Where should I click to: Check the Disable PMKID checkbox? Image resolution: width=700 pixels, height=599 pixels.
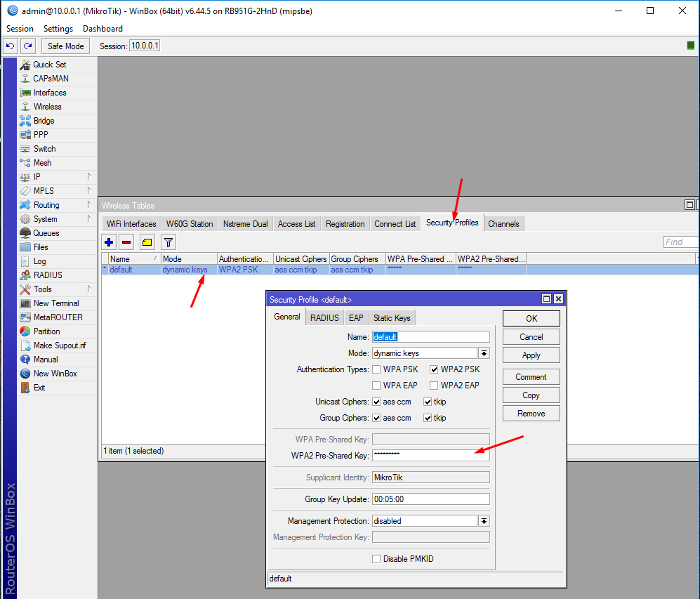coord(376,559)
